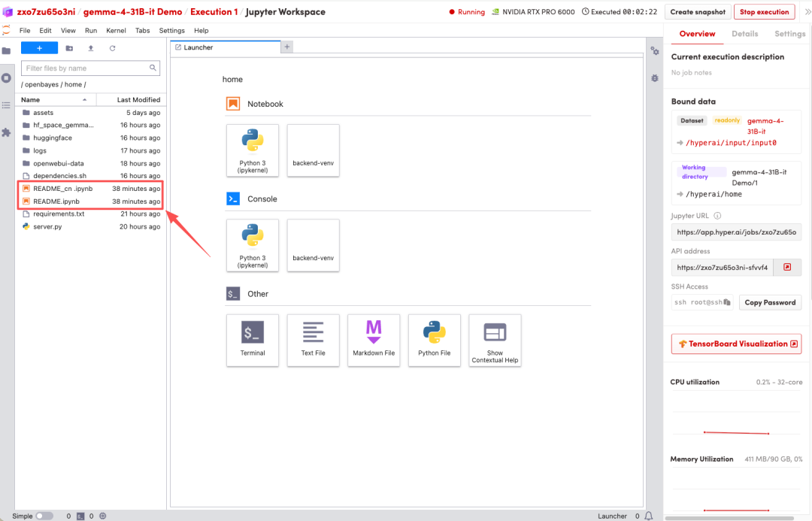The width and height of the screenshot is (812, 521).
Task: Click the Stop execution button
Action: point(765,12)
